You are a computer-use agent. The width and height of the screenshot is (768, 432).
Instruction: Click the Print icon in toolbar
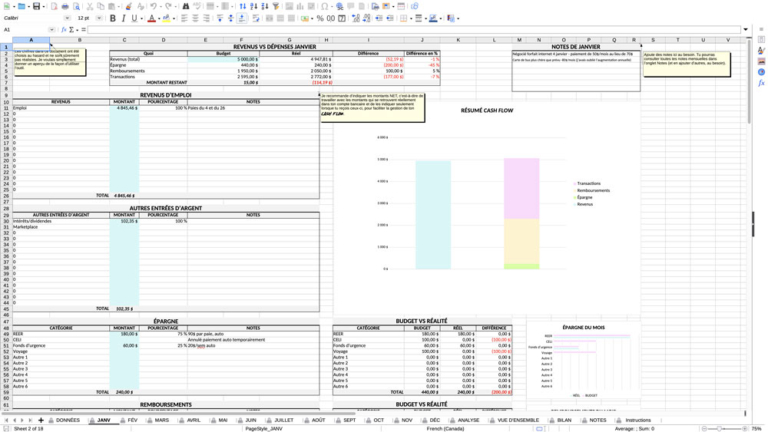click(65, 6)
